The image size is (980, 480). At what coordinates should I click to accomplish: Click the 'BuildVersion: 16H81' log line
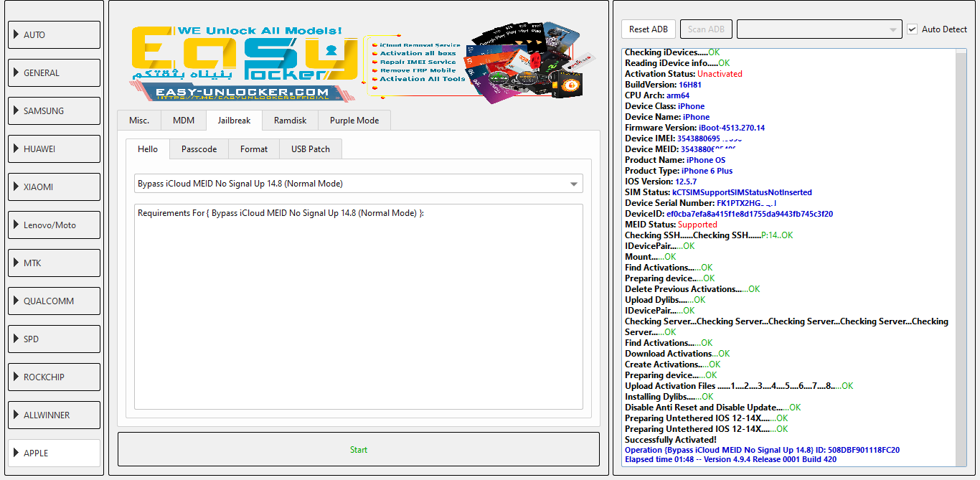point(663,85)
